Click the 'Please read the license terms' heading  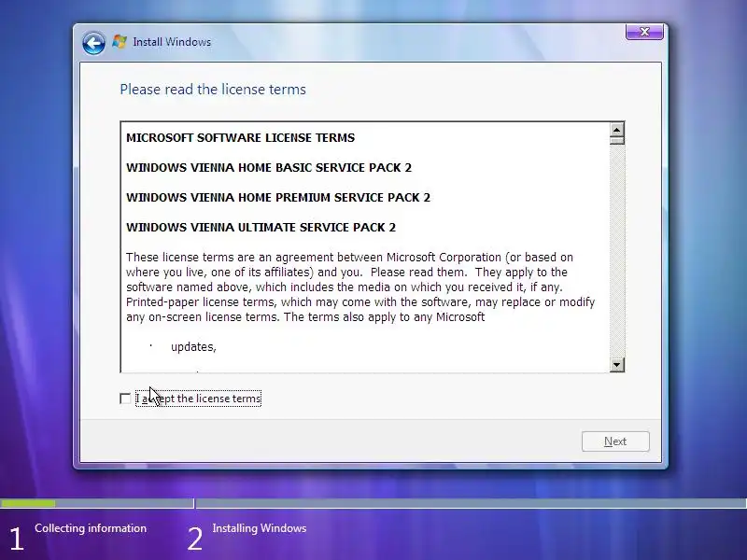(213, 89)
